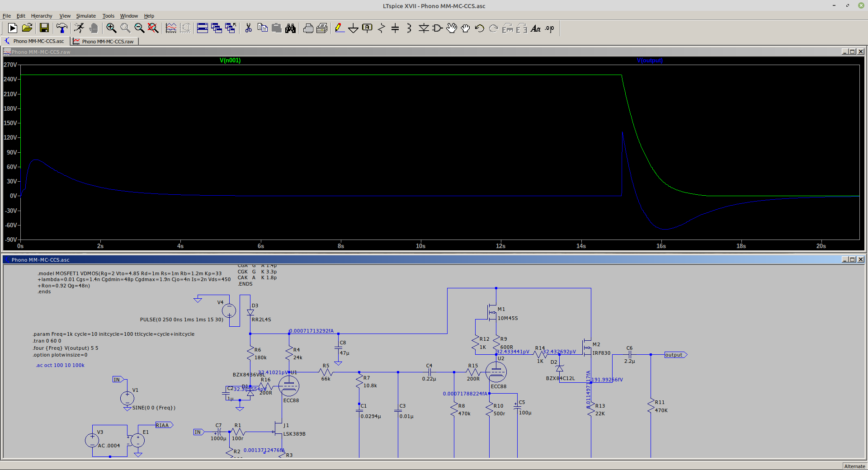Click the .option plotwinsize=0 directive
This screenshot has height=470, width=868.
tap(60, 355)
